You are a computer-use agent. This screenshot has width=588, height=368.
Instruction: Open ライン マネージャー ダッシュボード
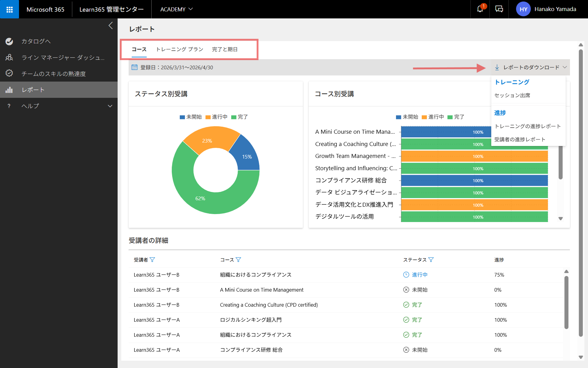[x=59, y=57]
